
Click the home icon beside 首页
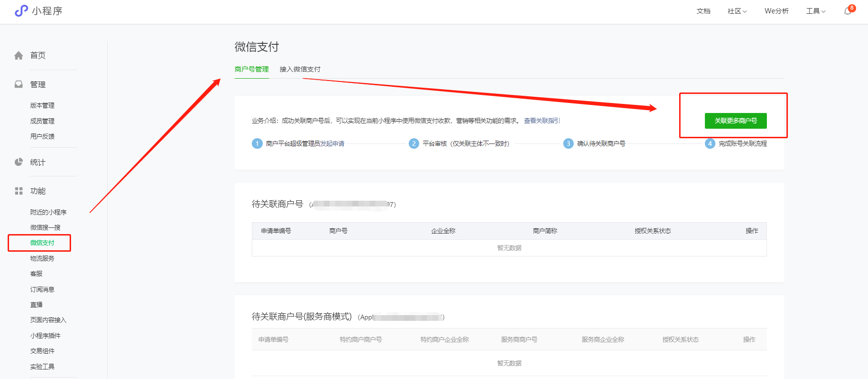(19, 56)
